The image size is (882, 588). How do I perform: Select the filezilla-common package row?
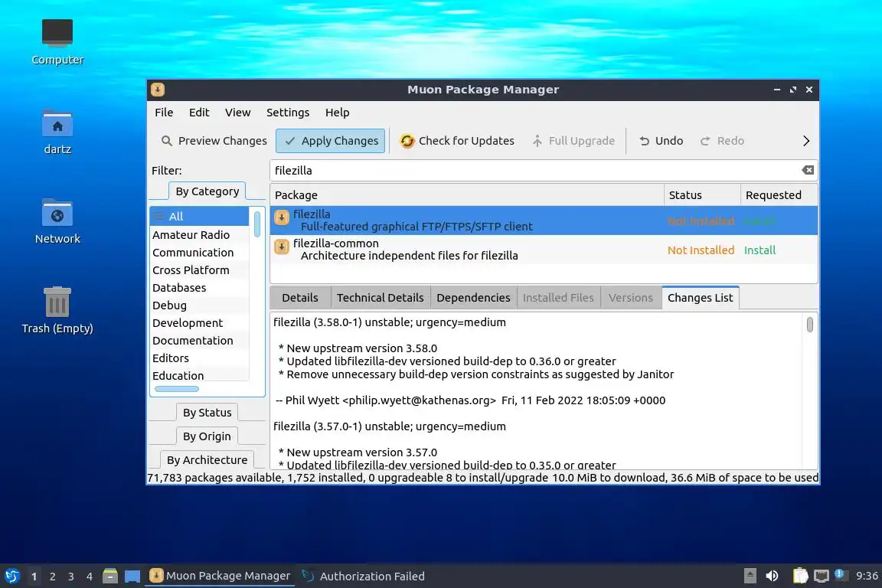click(544, 250)
